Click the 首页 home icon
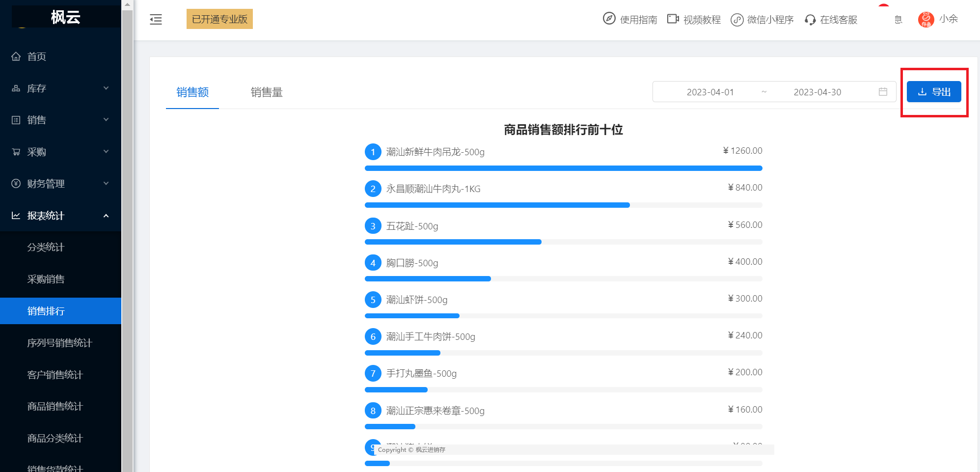This screenshot has height=472, width=980. coord(16,56)
